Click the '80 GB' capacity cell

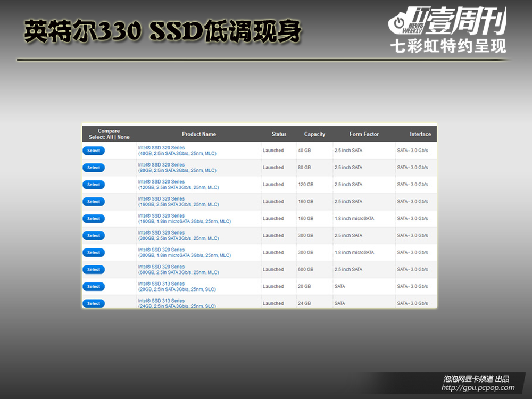click(x=304, y=167)
